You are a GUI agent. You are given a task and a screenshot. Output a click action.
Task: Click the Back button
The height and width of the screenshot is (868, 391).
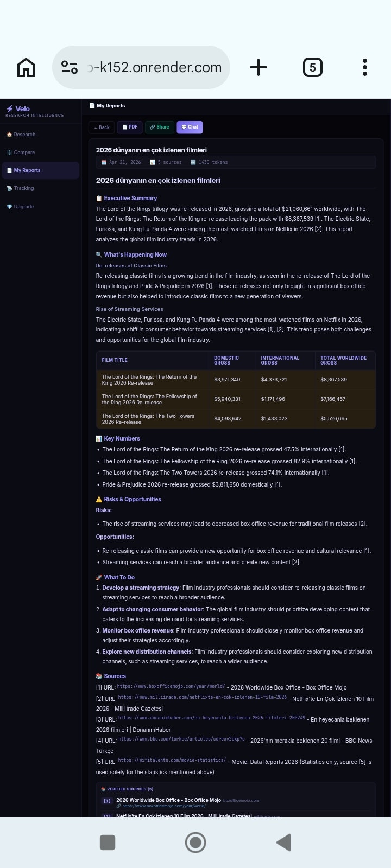pyautogui.click(x=102, y=127)
